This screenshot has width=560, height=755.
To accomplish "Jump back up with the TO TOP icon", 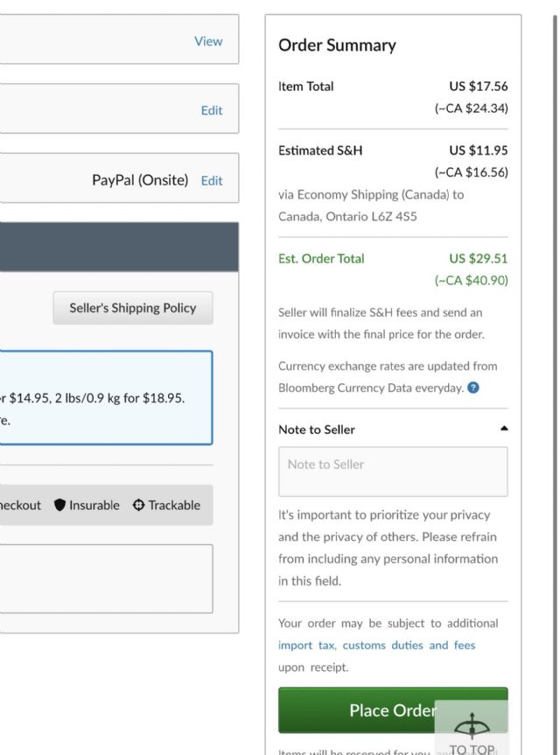I will click(472, 731).
